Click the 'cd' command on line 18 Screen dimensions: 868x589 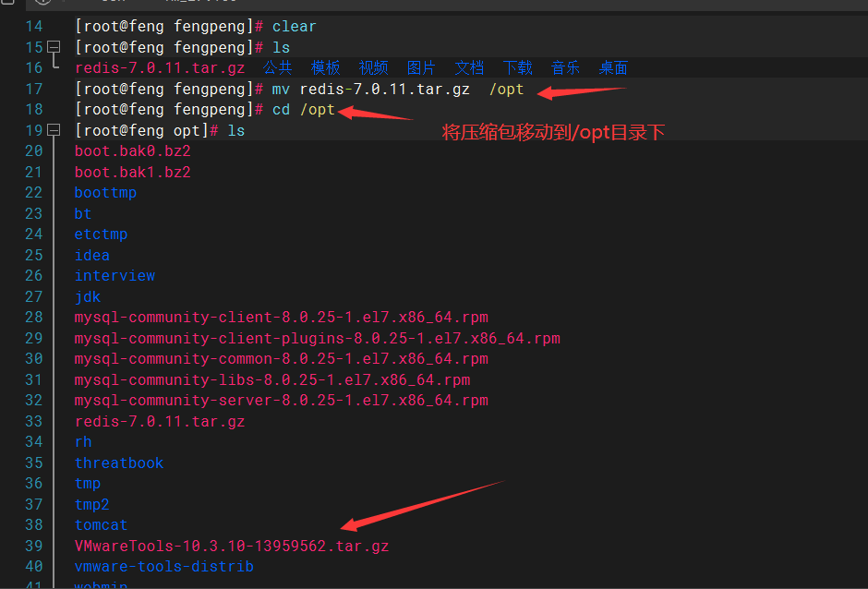pos(281,110)
